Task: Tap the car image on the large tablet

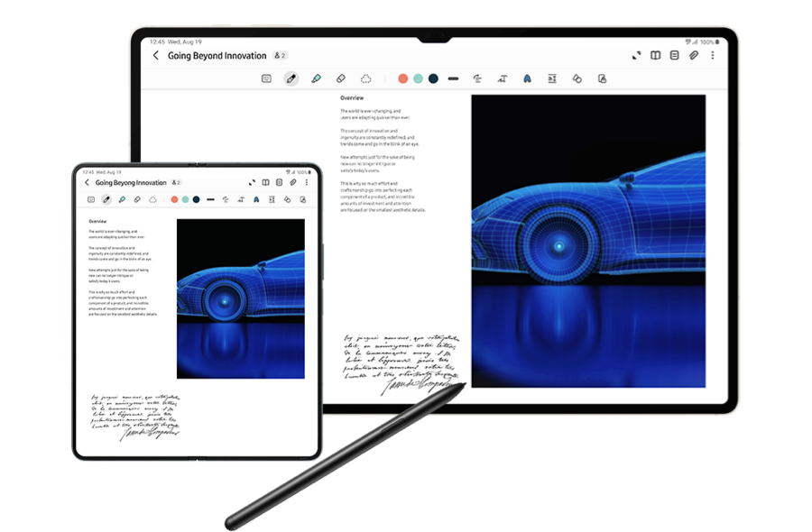Action: (588, 240)
